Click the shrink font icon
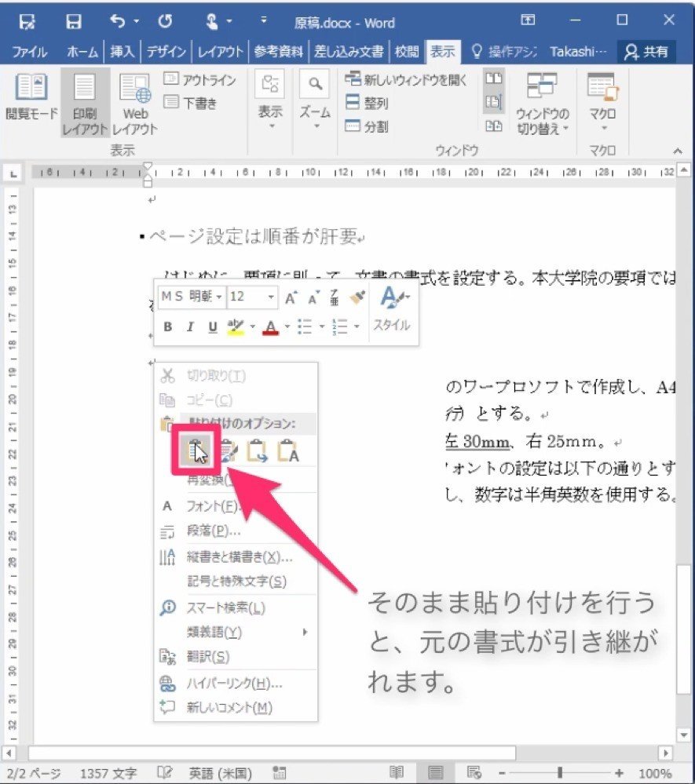Image resolution: width=695 pixels, height=784 pixels. pos(313,297)
